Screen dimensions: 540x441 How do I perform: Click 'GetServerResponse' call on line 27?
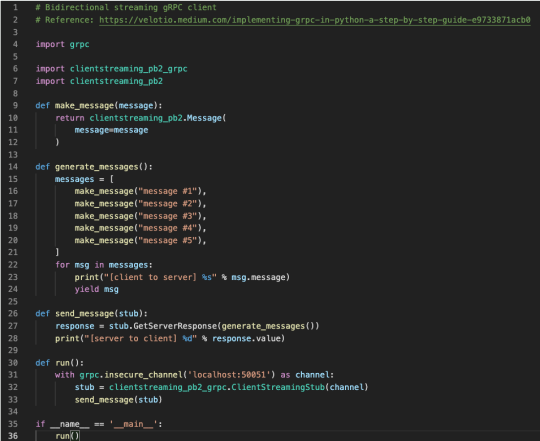point(175,326)
